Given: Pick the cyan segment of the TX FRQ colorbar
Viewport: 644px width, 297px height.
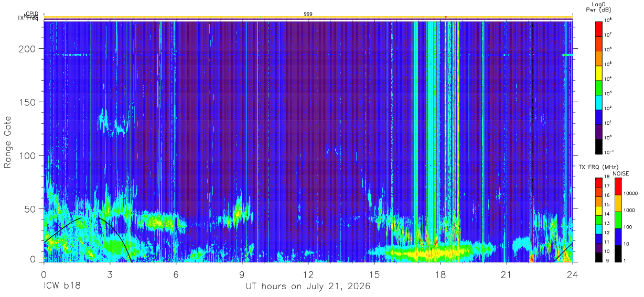Looking at the screenshot, I should coord(598,229).
